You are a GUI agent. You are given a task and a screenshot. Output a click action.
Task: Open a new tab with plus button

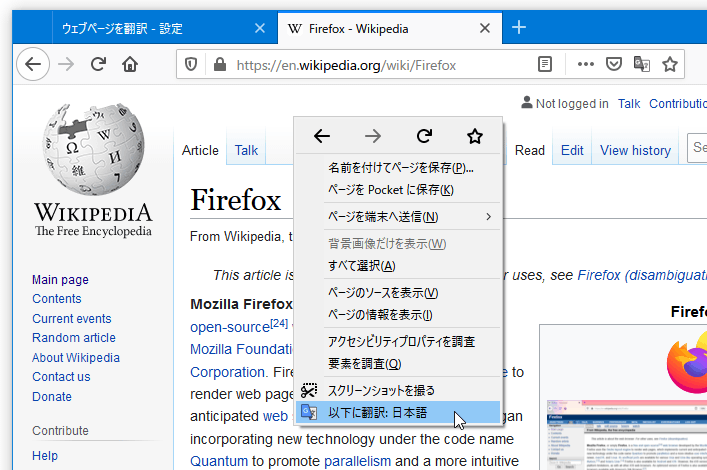[x=519, y=28]
